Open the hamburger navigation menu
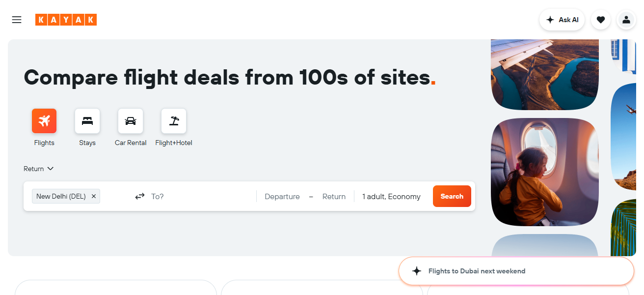 pos(17,20)
